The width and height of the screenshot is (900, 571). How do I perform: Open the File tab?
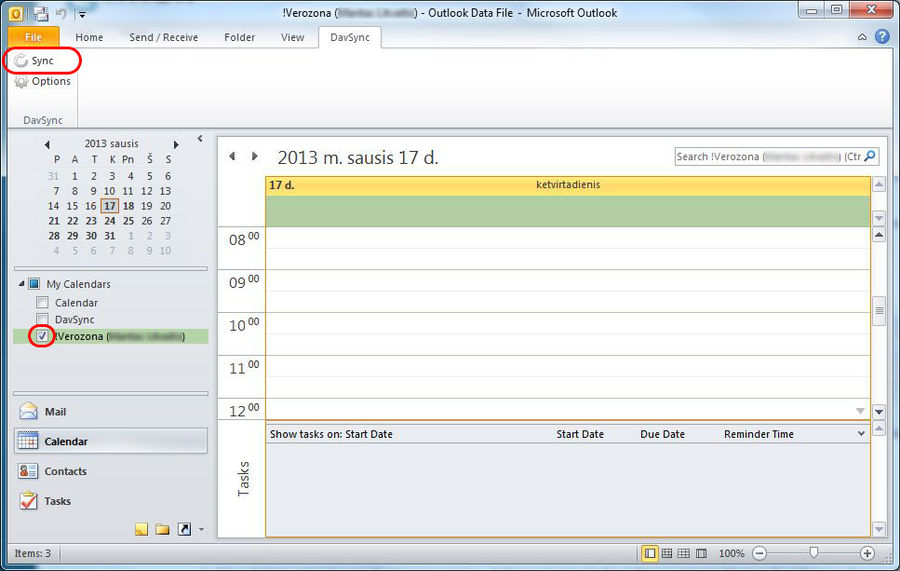click(33, 37)
